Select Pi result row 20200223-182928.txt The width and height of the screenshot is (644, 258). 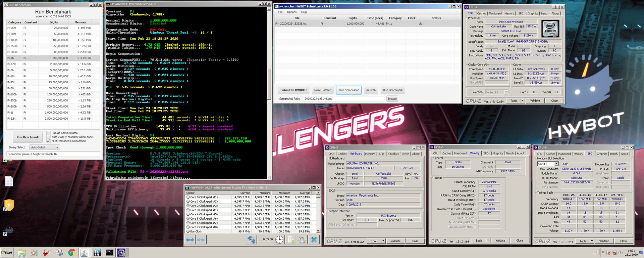367,24
